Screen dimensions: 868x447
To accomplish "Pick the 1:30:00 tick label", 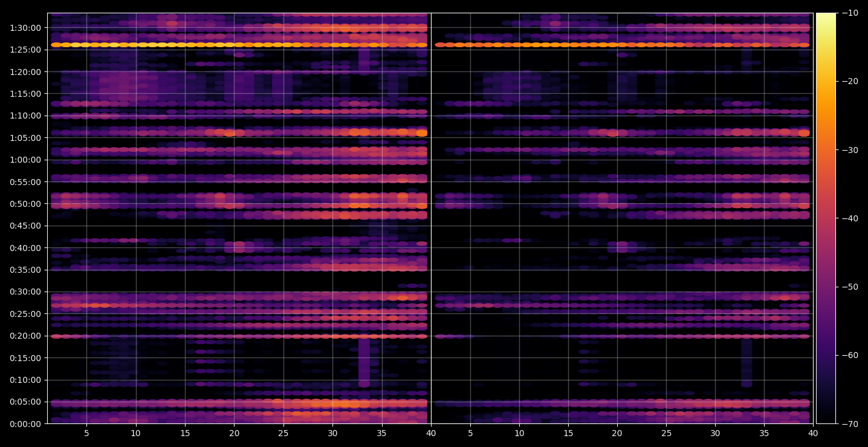I will click(x=25, y=28).
